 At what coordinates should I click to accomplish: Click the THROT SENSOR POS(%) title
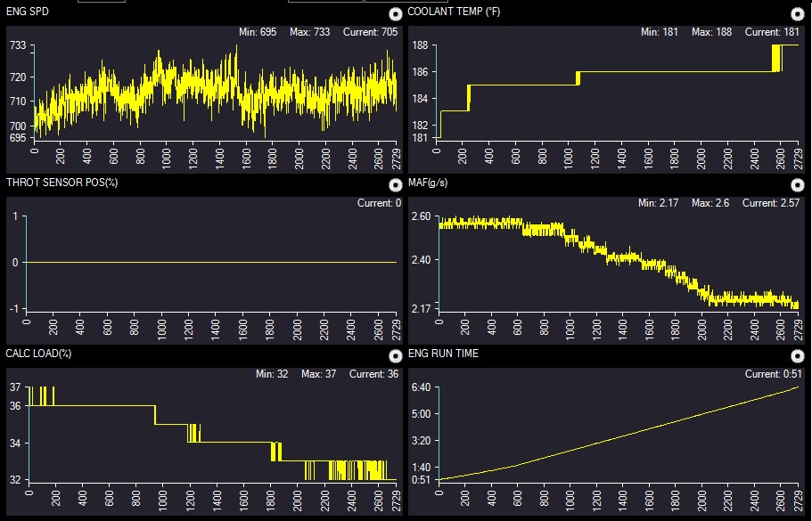62,183
